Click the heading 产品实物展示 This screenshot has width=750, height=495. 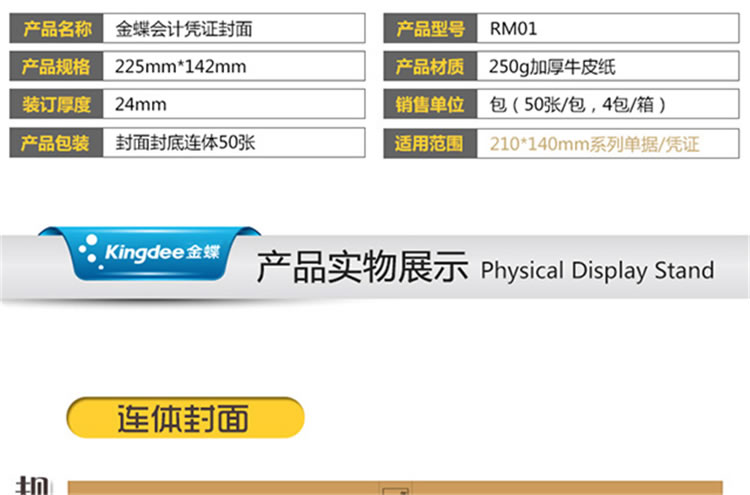tap(362, 267)
